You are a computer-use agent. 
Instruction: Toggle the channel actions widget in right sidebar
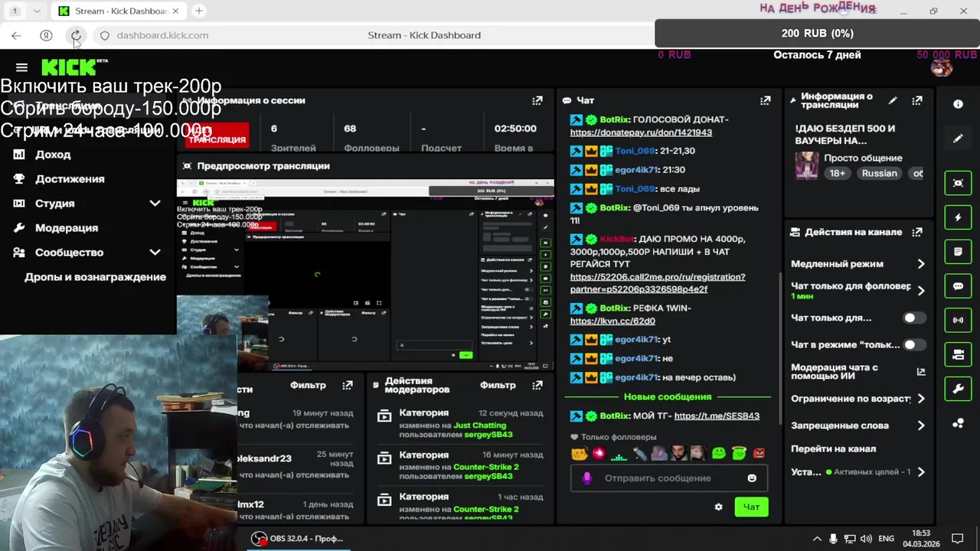pos(958,354)
